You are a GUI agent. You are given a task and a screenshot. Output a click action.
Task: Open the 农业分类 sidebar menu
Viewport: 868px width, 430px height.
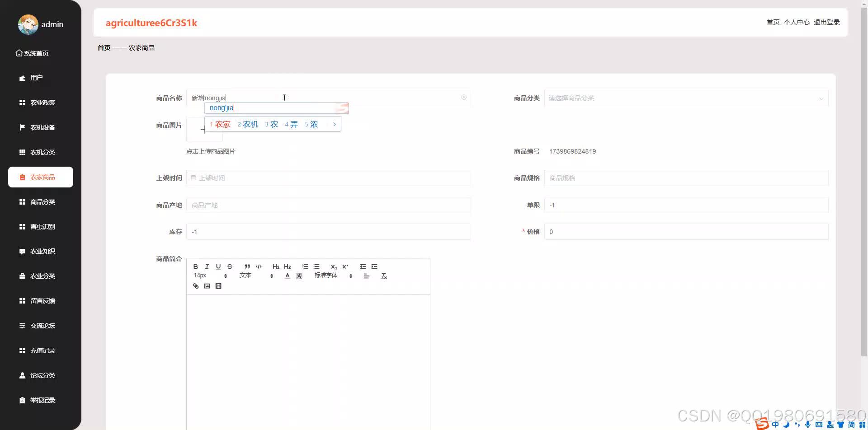click(41, 276)
